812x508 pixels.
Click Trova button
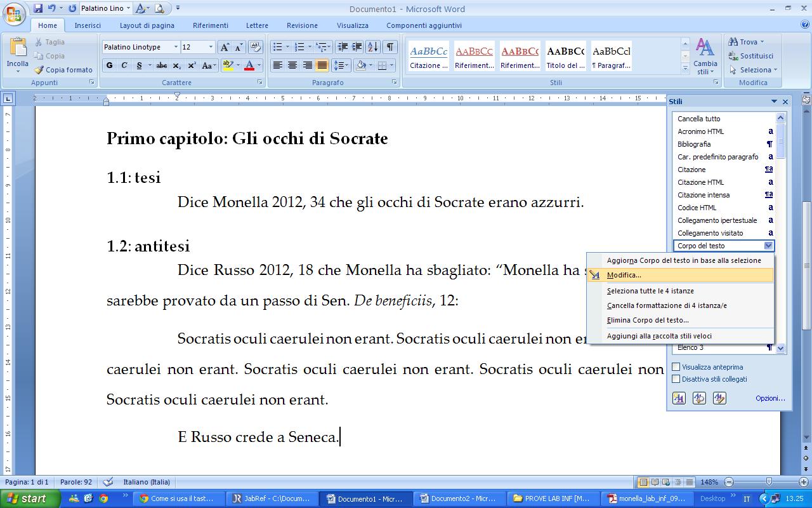(x=747, y=42)
